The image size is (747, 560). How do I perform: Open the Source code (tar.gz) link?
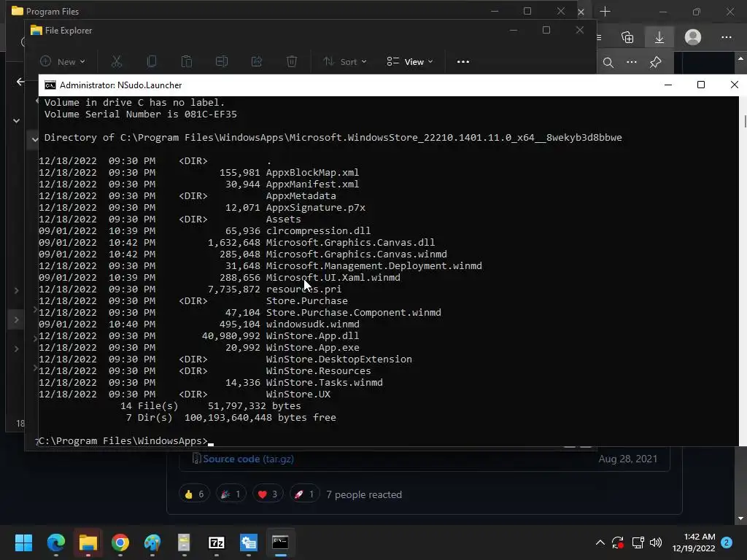click(248, 459)
